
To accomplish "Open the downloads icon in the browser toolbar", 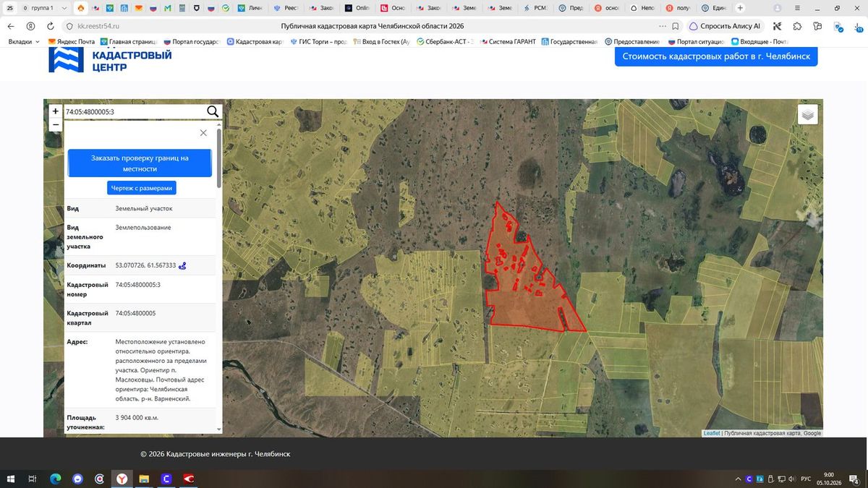I will click(858, 26).
